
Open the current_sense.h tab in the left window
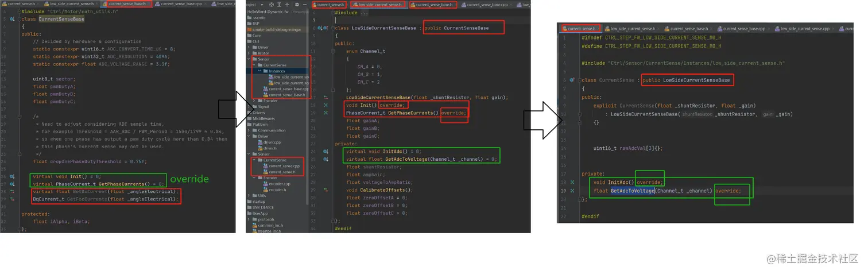(x=19, y=4)
